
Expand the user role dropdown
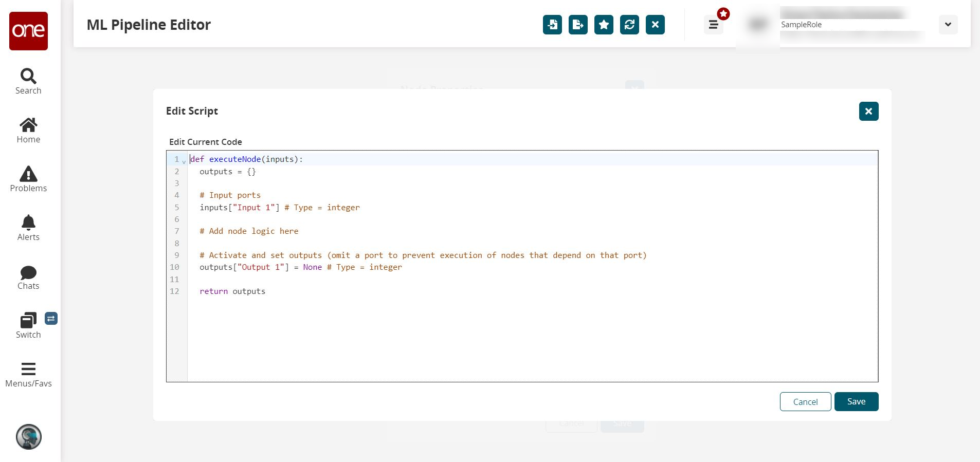(948, 25)
